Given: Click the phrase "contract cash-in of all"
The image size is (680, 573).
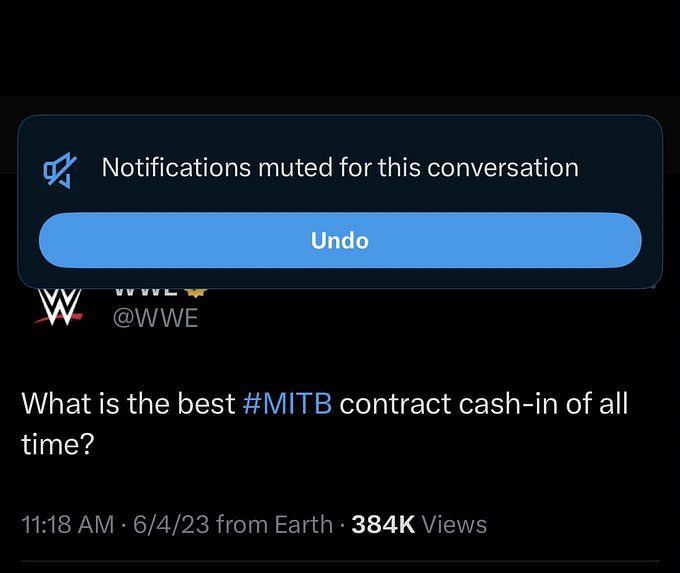Looking at the screenshot, I should tap(484, 403).
